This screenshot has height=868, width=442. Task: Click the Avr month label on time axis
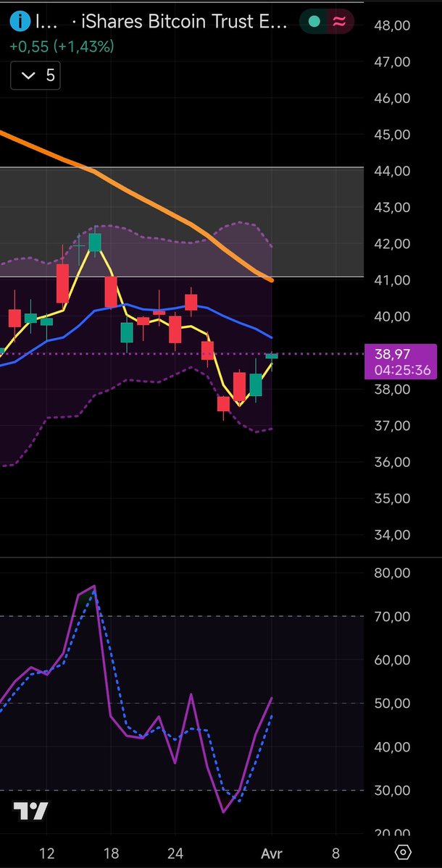tap(272, 853)
